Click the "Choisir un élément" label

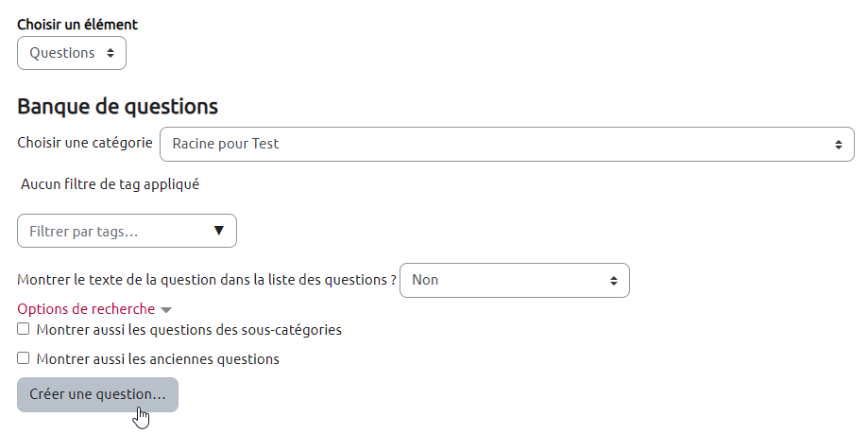(x=77, y=25)
